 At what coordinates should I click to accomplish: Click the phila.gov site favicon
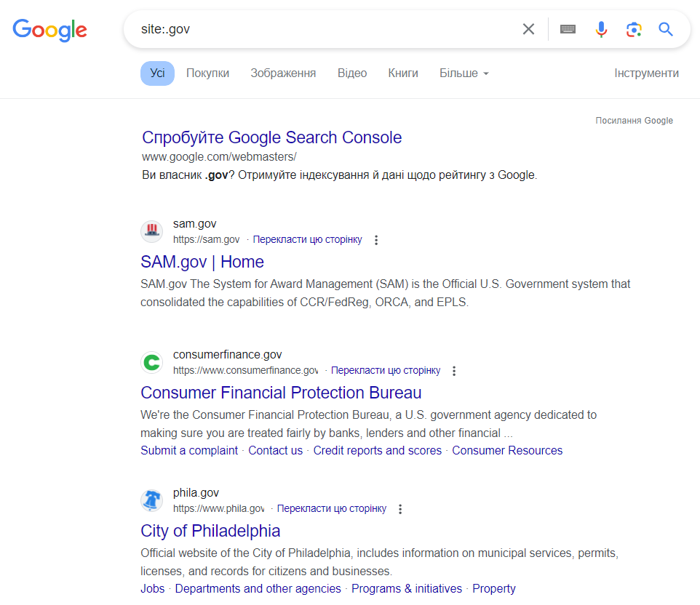152,500
